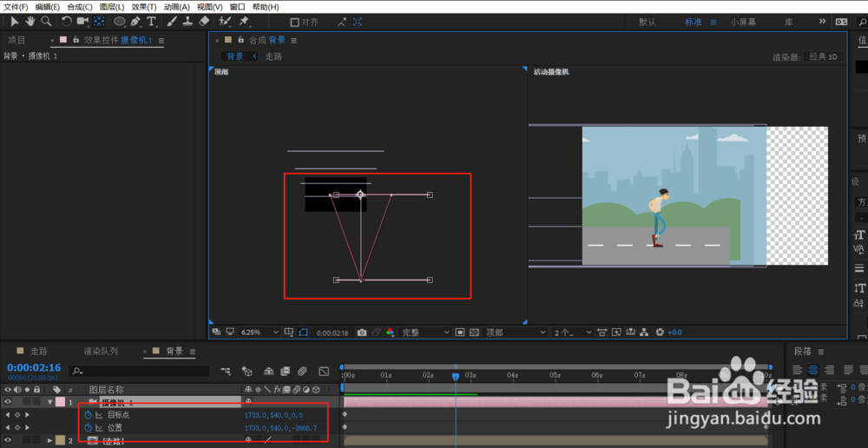
Task: Select the Eraser tool
Action: click(204, 22)
